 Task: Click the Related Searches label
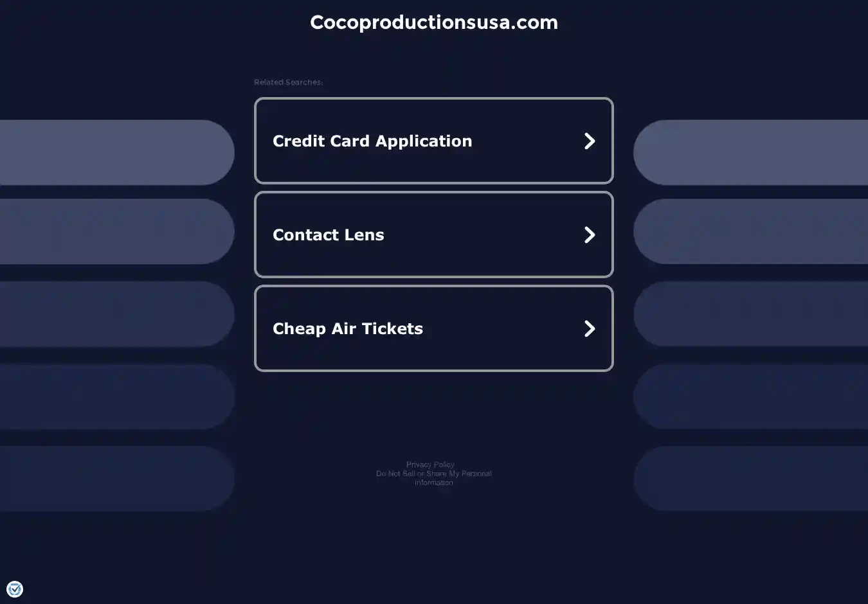288,82
